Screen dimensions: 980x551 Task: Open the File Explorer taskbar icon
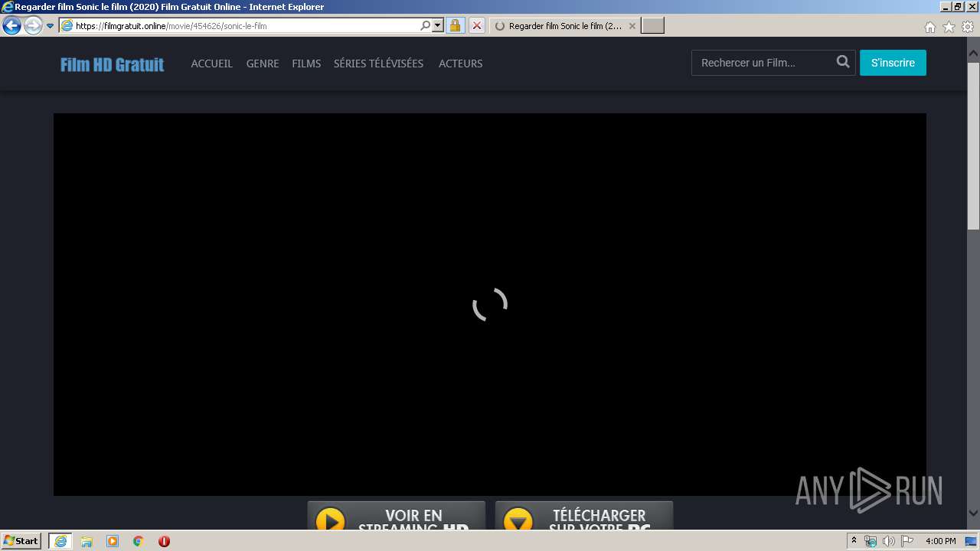tap(87, 541)
